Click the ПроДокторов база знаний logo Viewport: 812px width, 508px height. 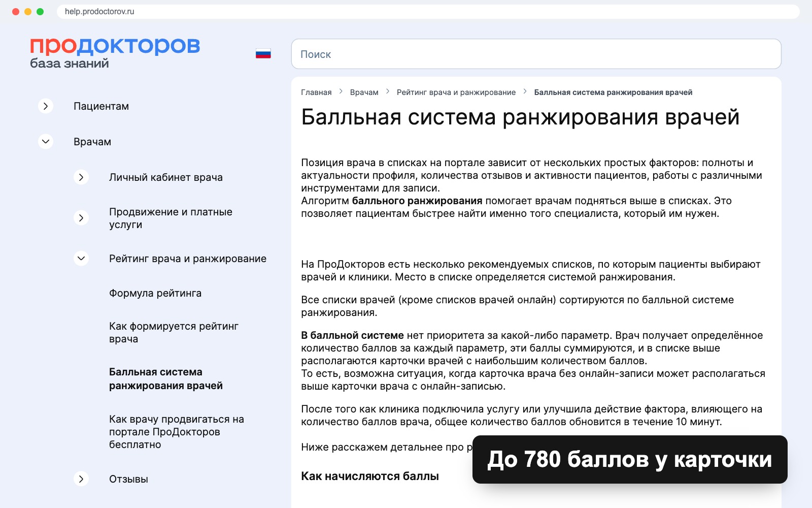115,53
